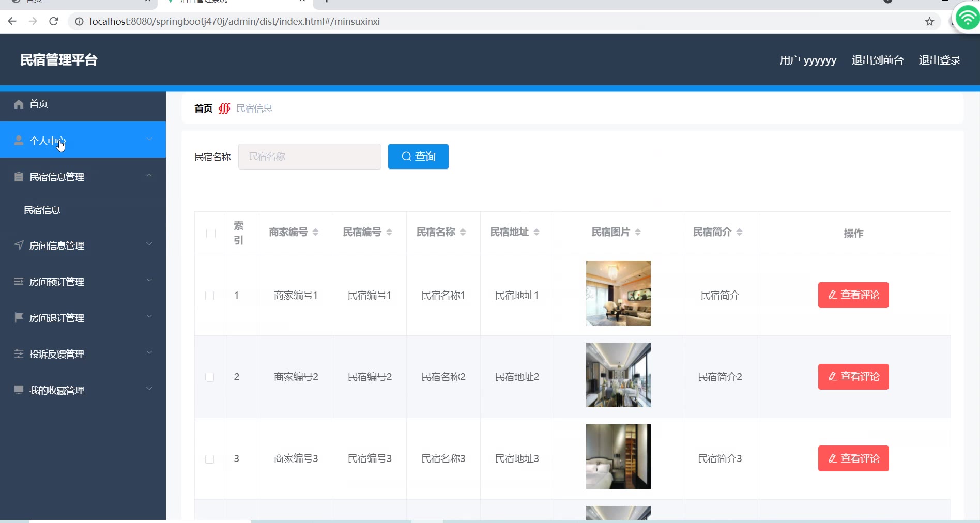Open 首页 in the sidebar menu
Viewport: 980px width, 523px height.
83,104
